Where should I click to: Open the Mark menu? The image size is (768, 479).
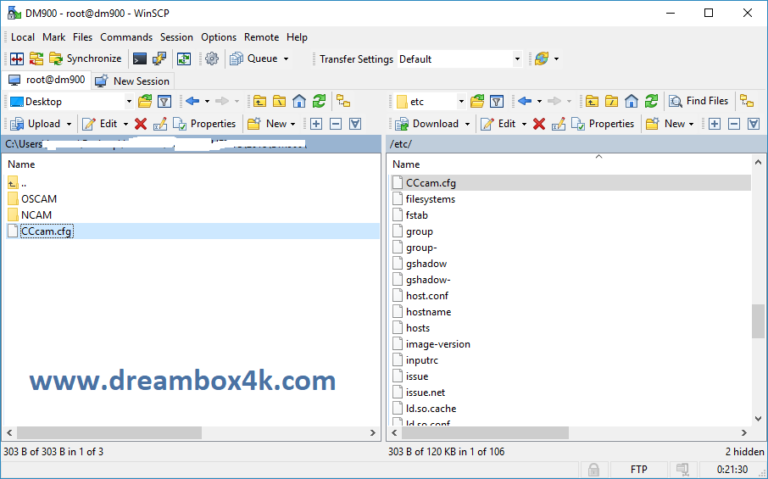tap(54, 37)
